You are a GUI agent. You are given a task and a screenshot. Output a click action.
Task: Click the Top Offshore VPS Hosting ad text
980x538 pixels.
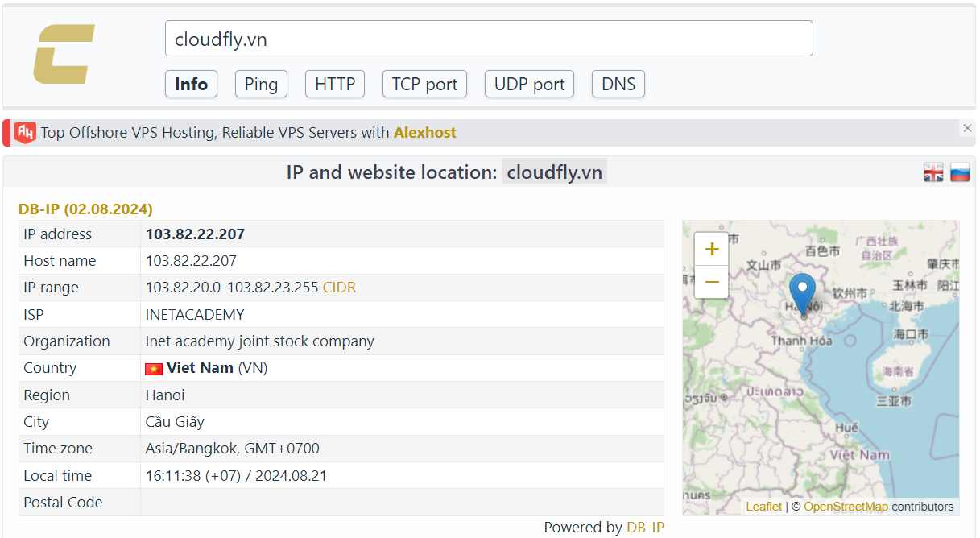(x=215, y=133)
